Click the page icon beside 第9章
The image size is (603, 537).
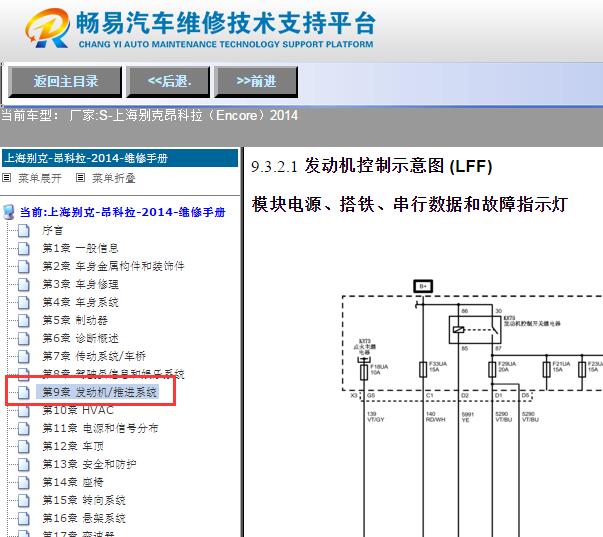(x=24, y=392)
